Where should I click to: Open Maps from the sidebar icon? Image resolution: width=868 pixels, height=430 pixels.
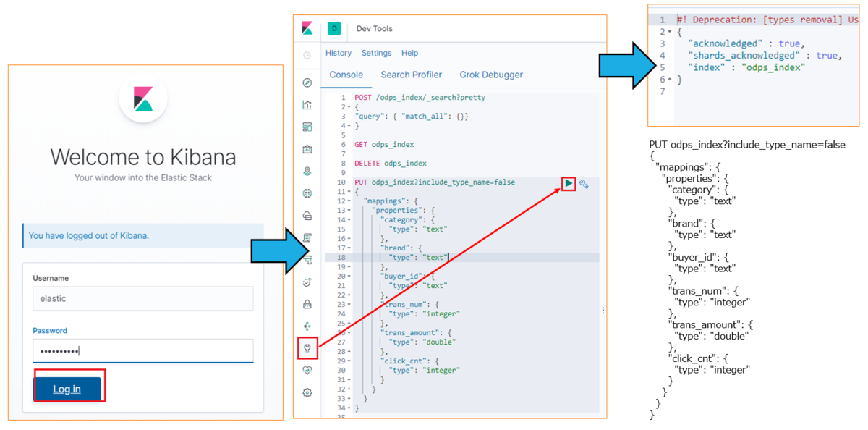[307, 172]
